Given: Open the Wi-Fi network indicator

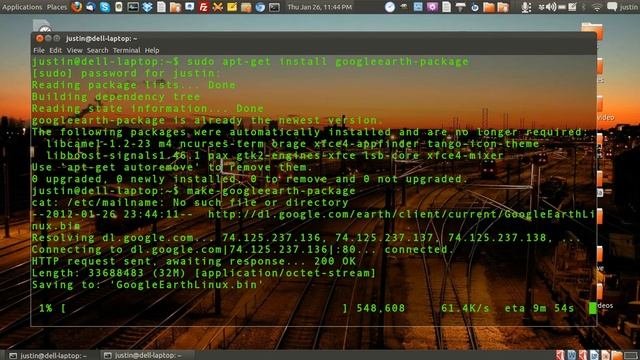Looking at the screenshot, I should [596, 7].
